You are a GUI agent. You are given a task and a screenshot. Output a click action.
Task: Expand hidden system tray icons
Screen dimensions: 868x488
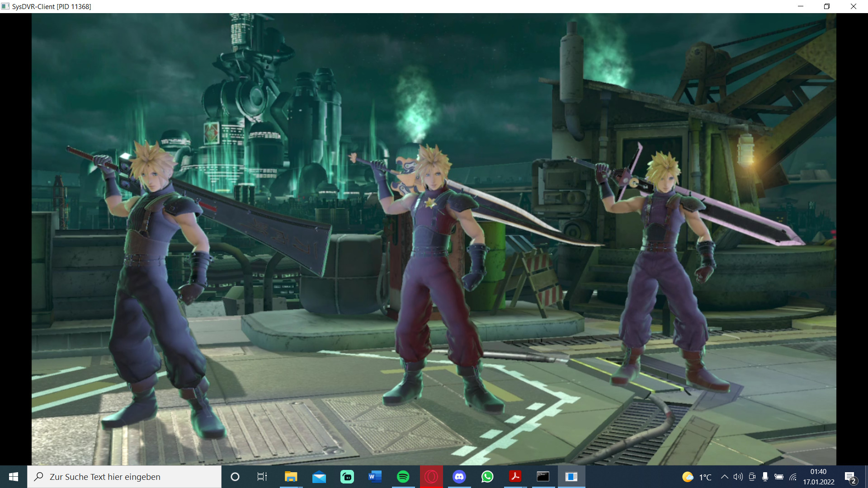click(725, 477)
